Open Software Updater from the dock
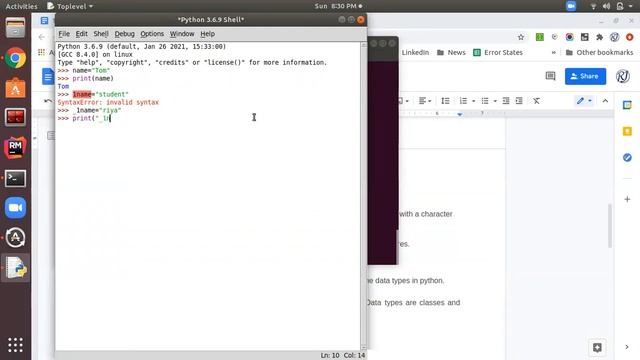This screenshot has width=640, height=360. (x=16, y=238)
